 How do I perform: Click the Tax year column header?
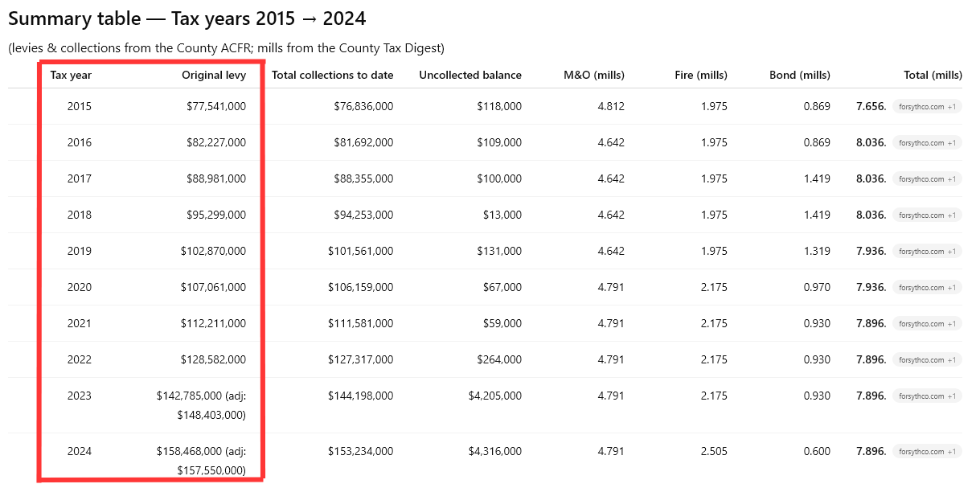(x=71, y=75)
